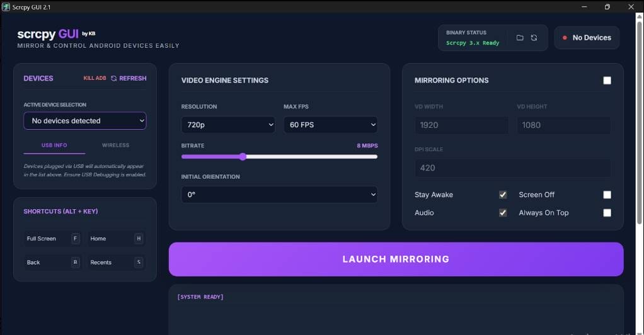This screenshot has height=335, width=644.
Task: Click the bitrate slider handle
Action: pyautogui.click(x=243, y=157)
